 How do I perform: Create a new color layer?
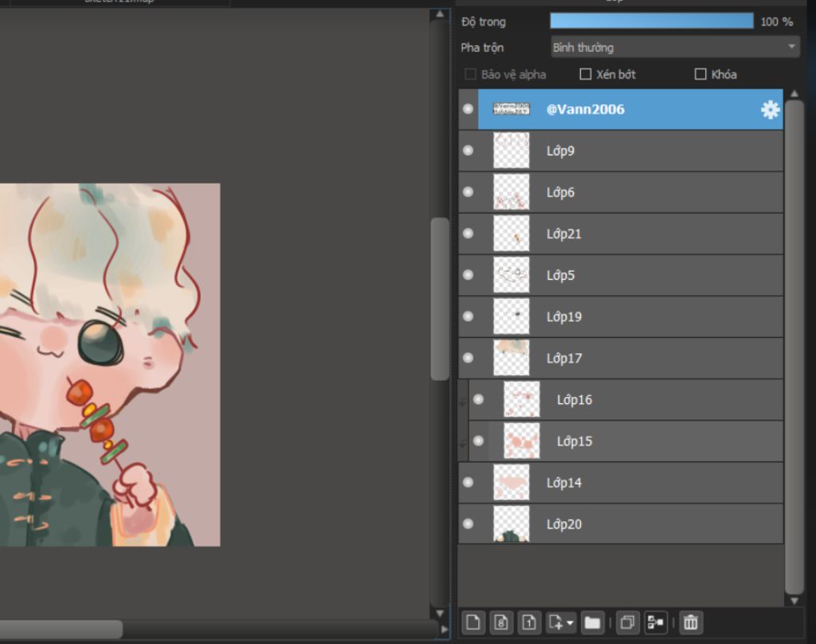click(473, 622)
